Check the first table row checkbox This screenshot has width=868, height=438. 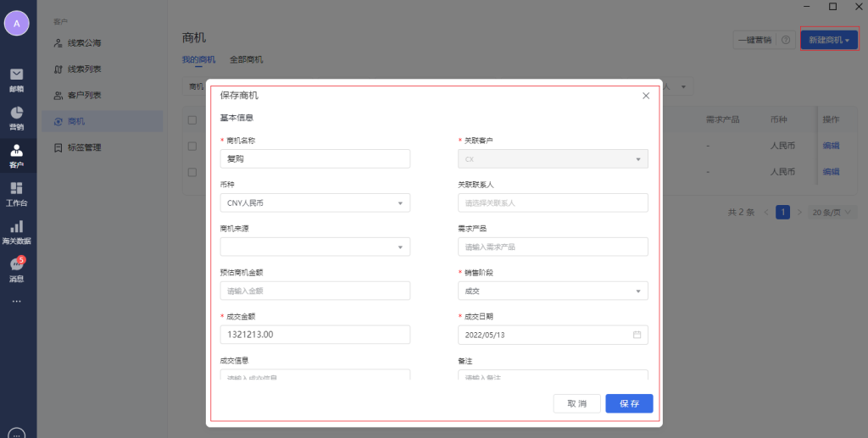click(192, 146)
